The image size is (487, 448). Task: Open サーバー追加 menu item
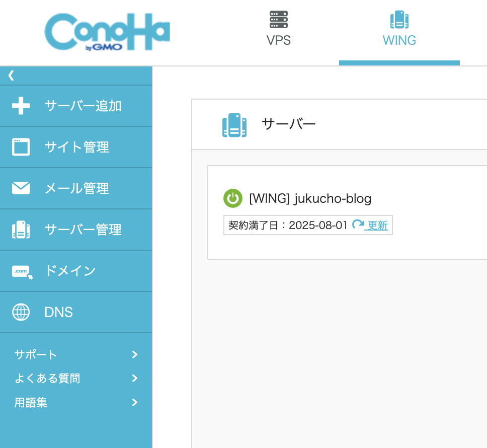[76, 106]
